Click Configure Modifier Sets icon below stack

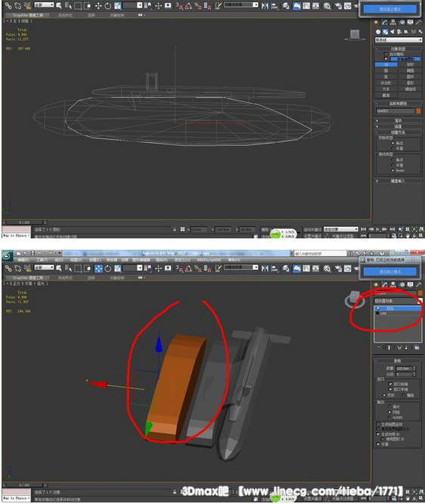click(417, 347)
